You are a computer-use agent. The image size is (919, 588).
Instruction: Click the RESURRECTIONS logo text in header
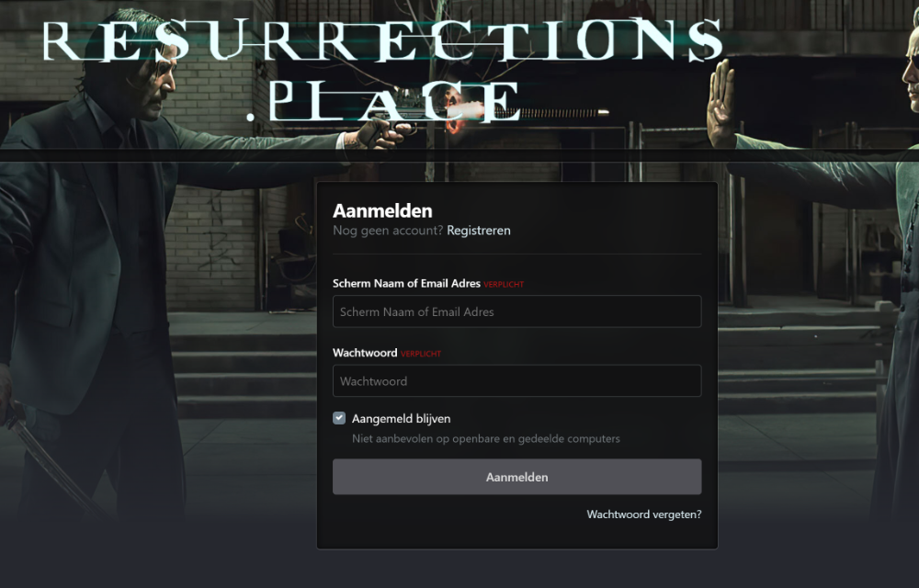pos(382,40)
